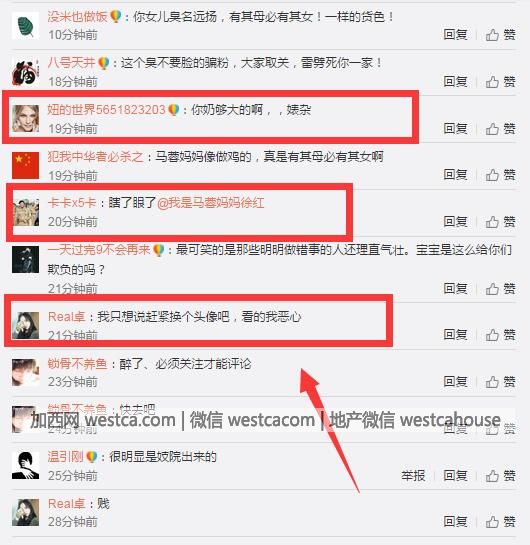
Task: Reply to 八号天井's comment
Action: 455,81
